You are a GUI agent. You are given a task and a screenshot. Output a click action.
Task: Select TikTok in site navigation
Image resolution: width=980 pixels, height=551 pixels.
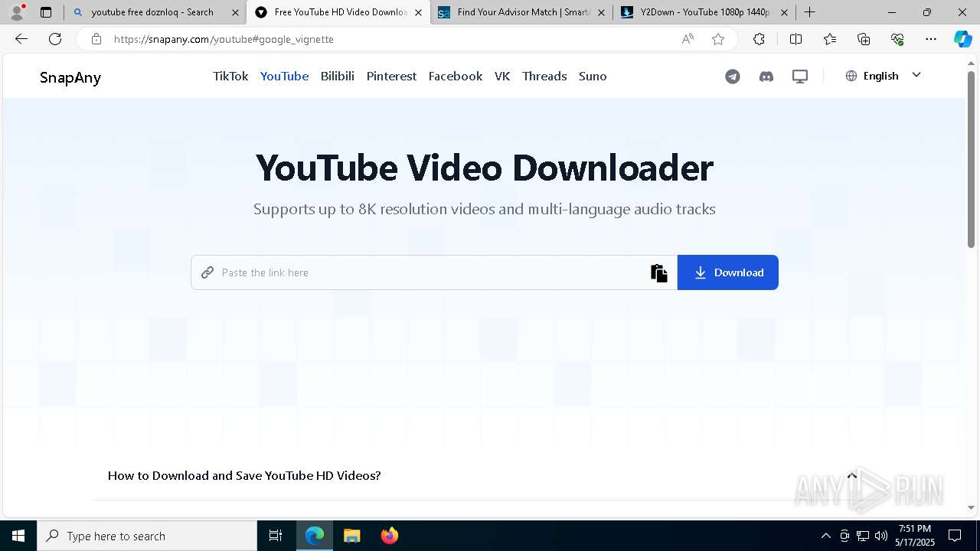[230, 76]
